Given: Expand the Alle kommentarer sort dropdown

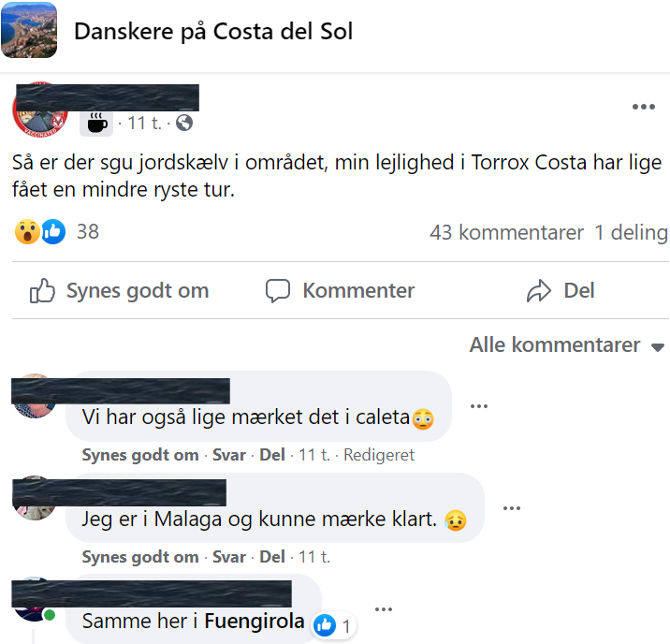Looking at the screenshot, I should pyautogui.click(x=566, y=345).
